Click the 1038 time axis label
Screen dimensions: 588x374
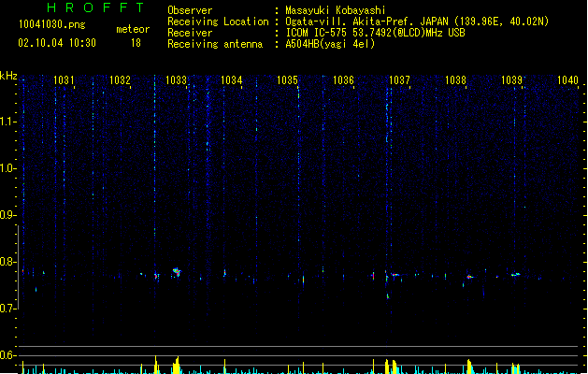point(455,80)
